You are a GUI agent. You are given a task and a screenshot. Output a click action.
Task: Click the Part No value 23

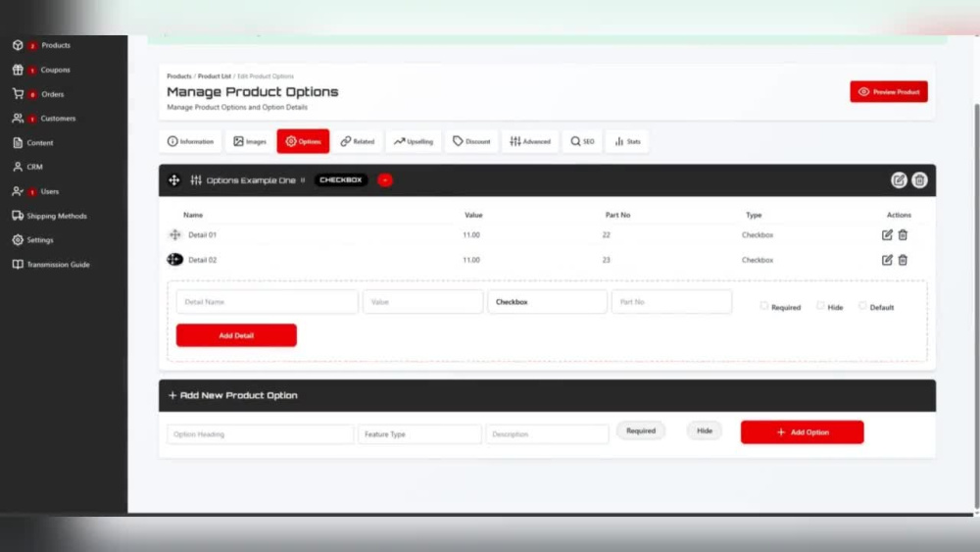tap(606, 260)
